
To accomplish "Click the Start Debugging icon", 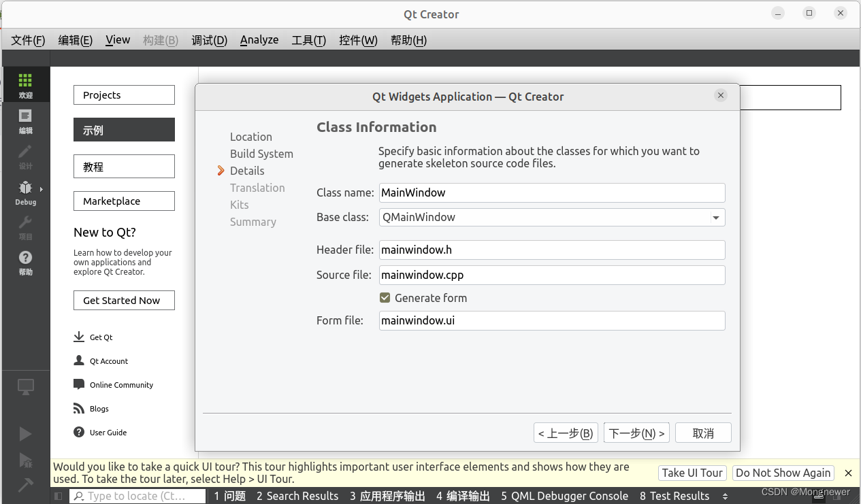I will 27,461.
